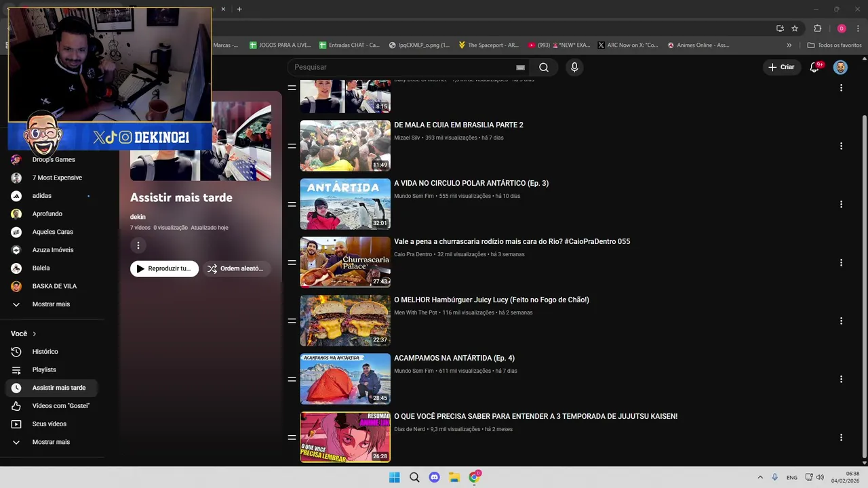Open the on-screen keyboard in search box
The width and height of the screenshot is (868, 488).
tap(520, 67)
